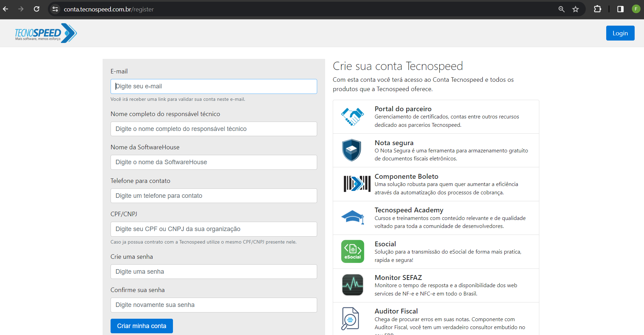644x335 pixels.
Task: Open the Auditor Fiscal heading
Action: pyautogui.click(x=396, y=311)
